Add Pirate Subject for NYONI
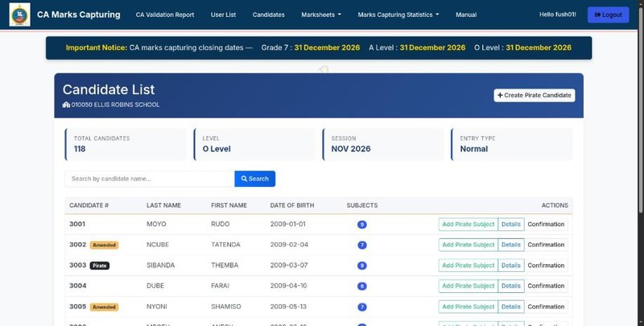This screenshot has height=326, width=644. click(x=469, y=307)
